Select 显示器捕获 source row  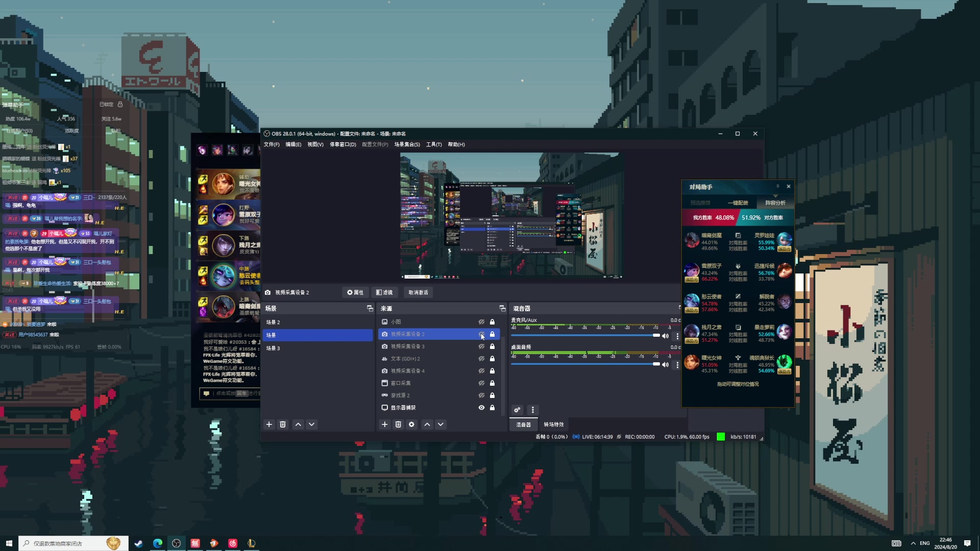[439, 408]
